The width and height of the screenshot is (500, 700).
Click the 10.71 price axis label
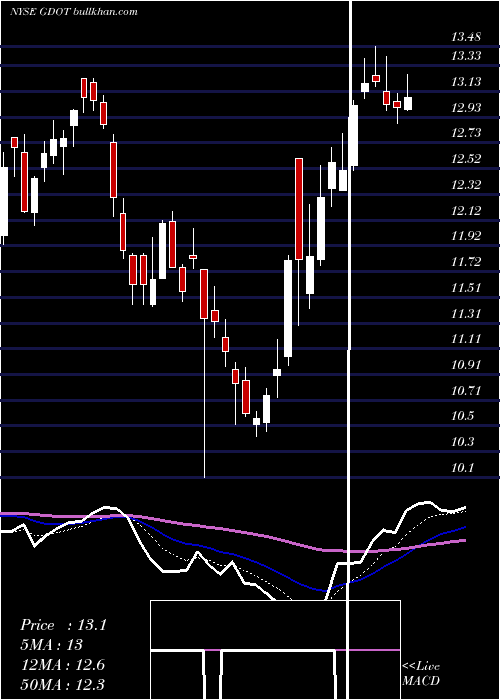click(x=466, y=392)
